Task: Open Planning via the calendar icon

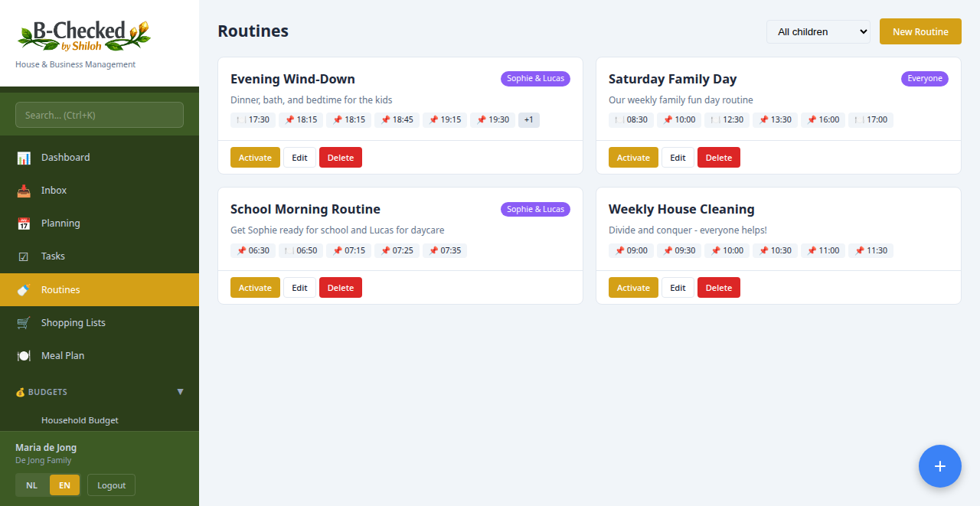Action: (22, 223)
